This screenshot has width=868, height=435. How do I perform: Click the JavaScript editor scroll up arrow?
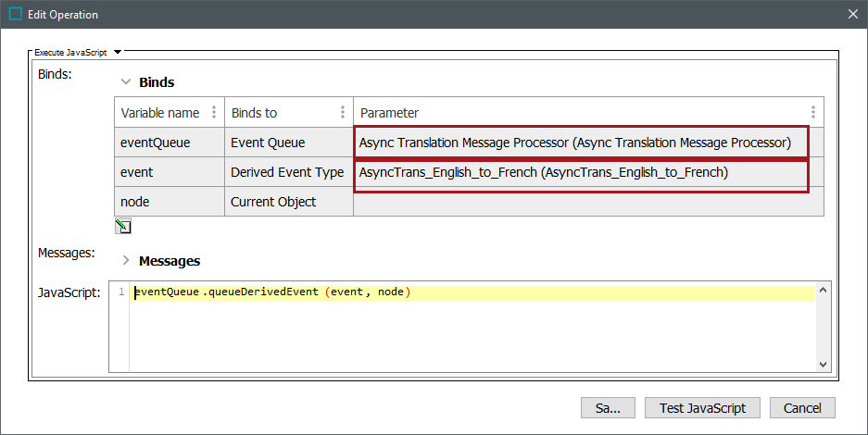point(824,291)
